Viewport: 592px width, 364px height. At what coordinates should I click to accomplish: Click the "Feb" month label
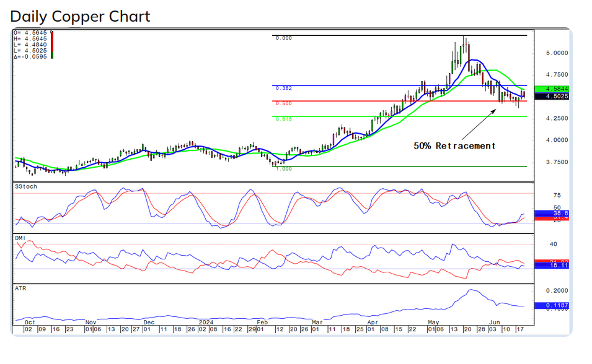pyautogui.click(x=262, y=323)
